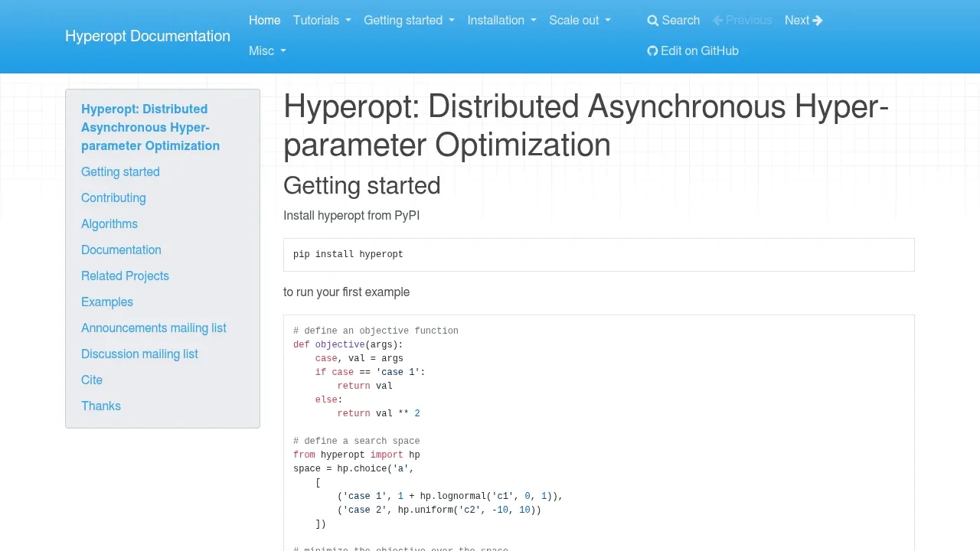Viewport: 980px width, 551px height.
Task: Open the Tutorials dropdown menu
Action: tap(322, 21)
